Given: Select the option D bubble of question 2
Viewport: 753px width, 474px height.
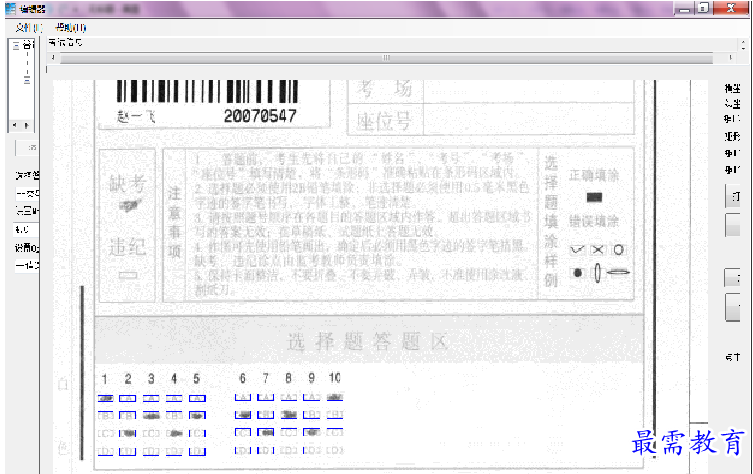Looking at the screenshot, I should point(127,451).
